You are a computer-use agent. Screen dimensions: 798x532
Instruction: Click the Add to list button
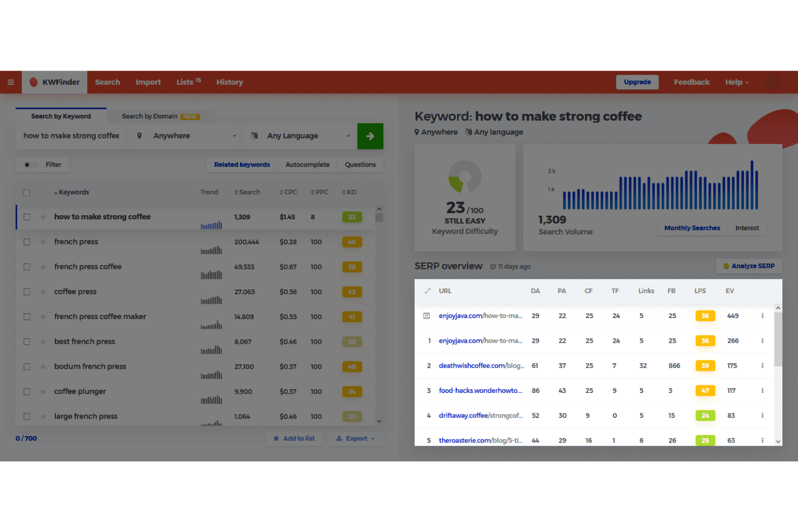pos(294,439)
